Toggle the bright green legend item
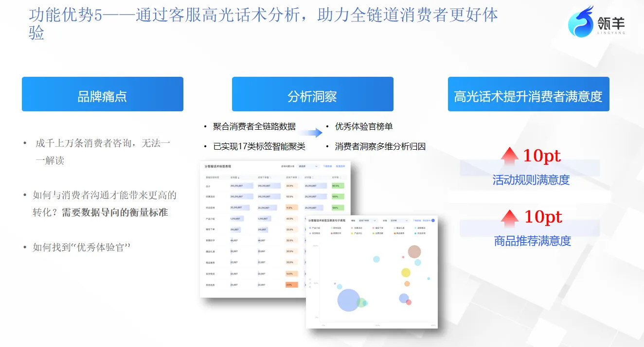This screenshot has width=644, height=347. click(379, 233)
